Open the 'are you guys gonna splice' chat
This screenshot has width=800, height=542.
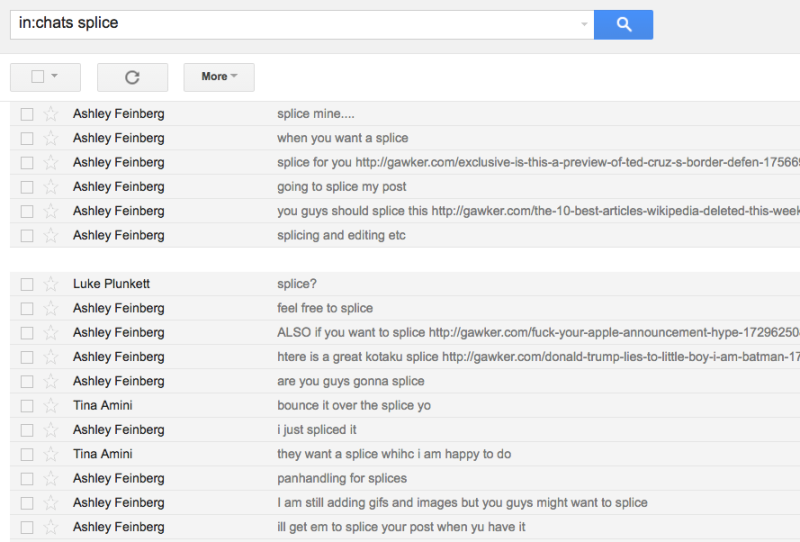coord(351,381)
